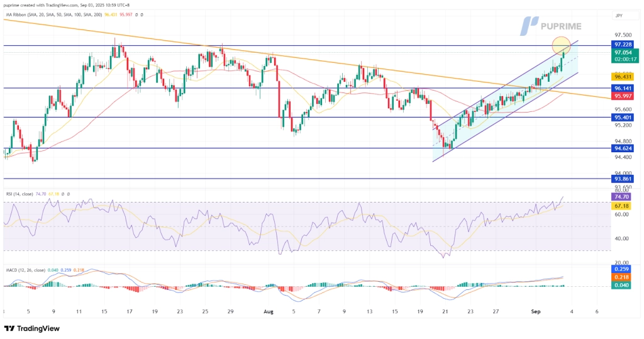Select the 94.624 horizontal line label
The image size is (644, 339).
(626, 148)
